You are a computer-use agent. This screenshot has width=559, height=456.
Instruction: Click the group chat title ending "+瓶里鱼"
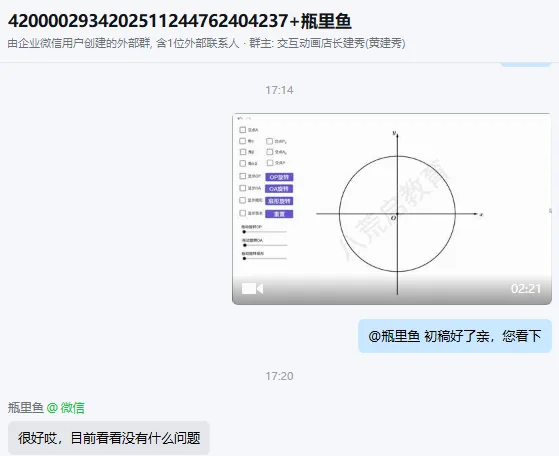click(x=180, y=21)
